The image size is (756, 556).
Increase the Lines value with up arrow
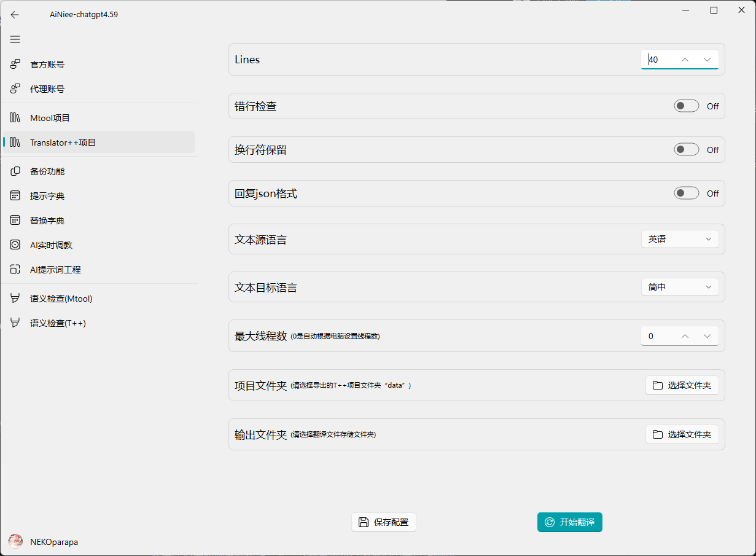(x=685, y=60)
